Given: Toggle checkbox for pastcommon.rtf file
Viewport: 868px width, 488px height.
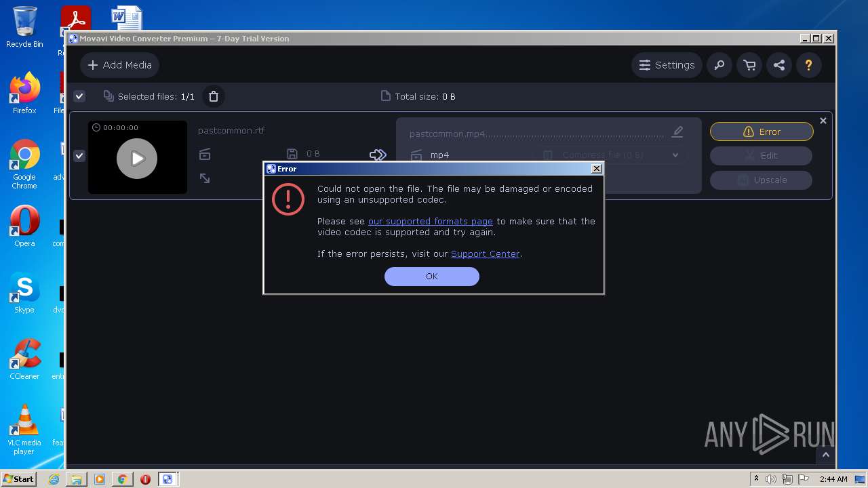Looking at the screenshot, I should 79,156.
